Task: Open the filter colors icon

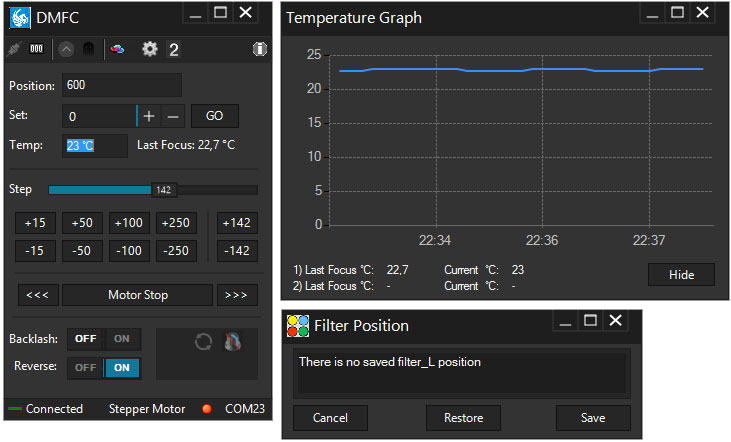Action: [x=118, y=49]
